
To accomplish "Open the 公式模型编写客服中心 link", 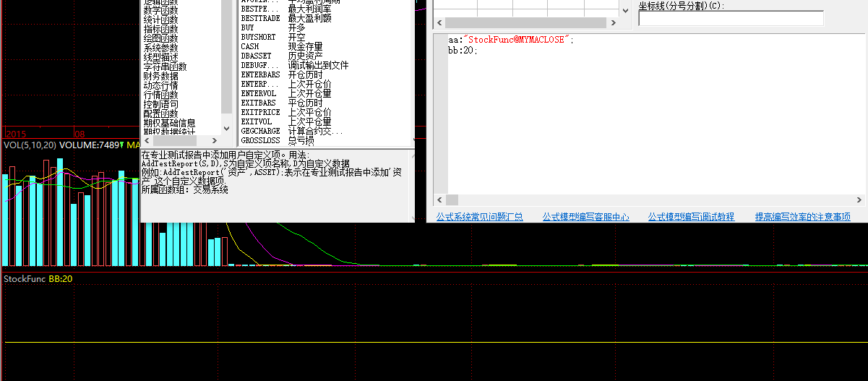I will click(585, 217).
